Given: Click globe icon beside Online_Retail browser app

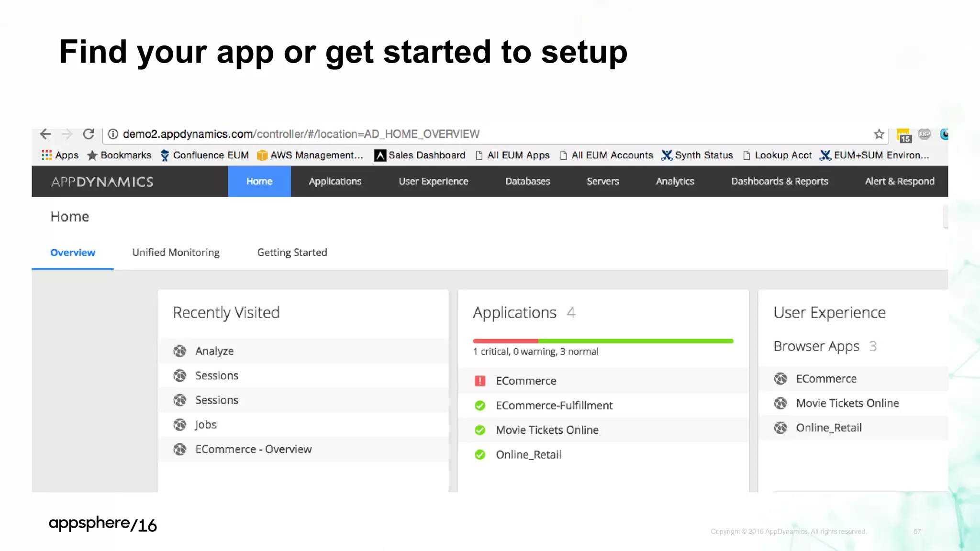Looking at the screenshot, I should coord(780,428).
